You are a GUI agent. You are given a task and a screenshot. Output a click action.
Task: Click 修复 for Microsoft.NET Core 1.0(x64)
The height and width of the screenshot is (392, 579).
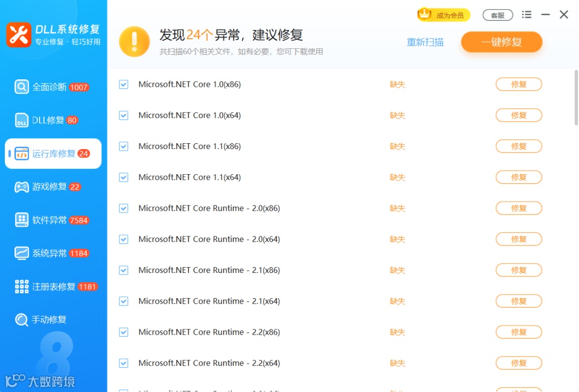pos(519,115)
